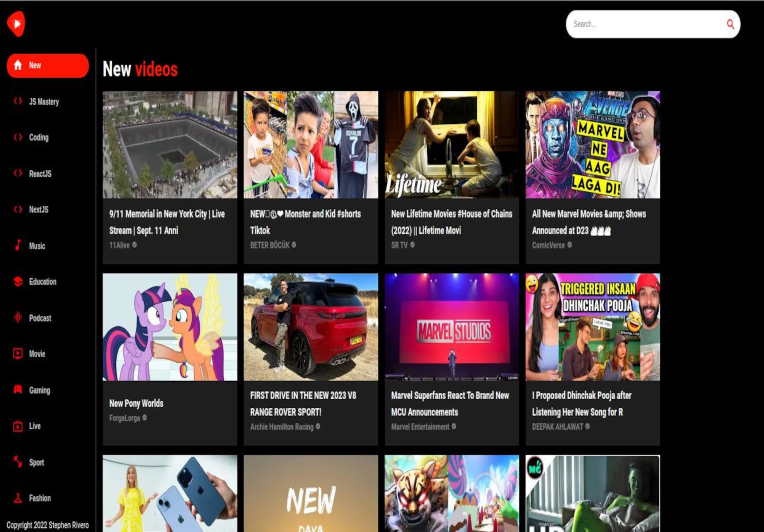
Task: Open All New Marvel Movies title
Action: 589,222
